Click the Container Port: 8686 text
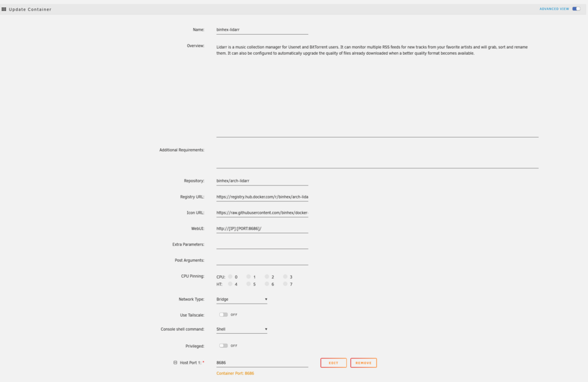The width and height of the screenshot is (588, 382). click(235, 373)
